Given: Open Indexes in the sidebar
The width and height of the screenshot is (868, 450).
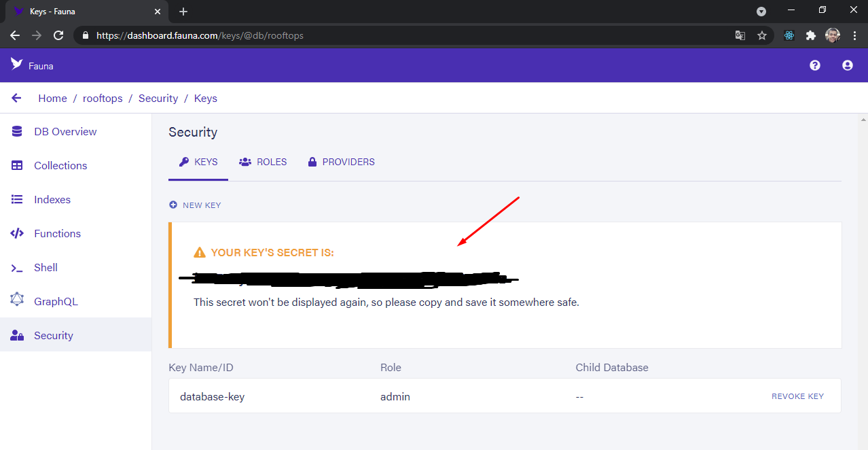Looking at the screenshot, I should [75, 199].
